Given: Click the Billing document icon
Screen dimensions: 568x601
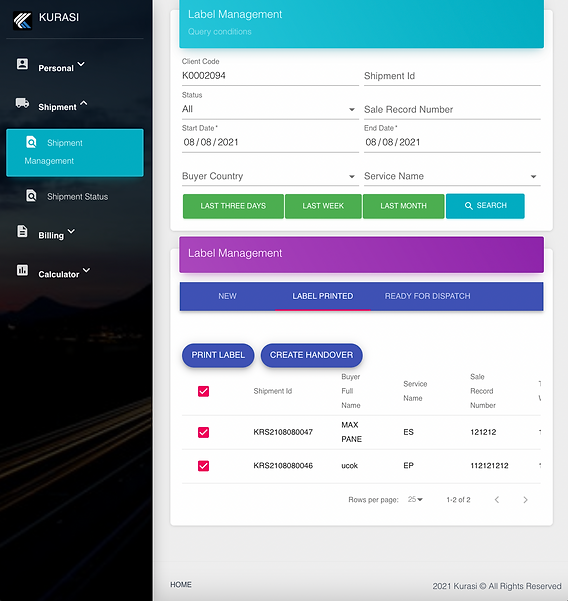Looking at the screenshot, I should (22, 232).
